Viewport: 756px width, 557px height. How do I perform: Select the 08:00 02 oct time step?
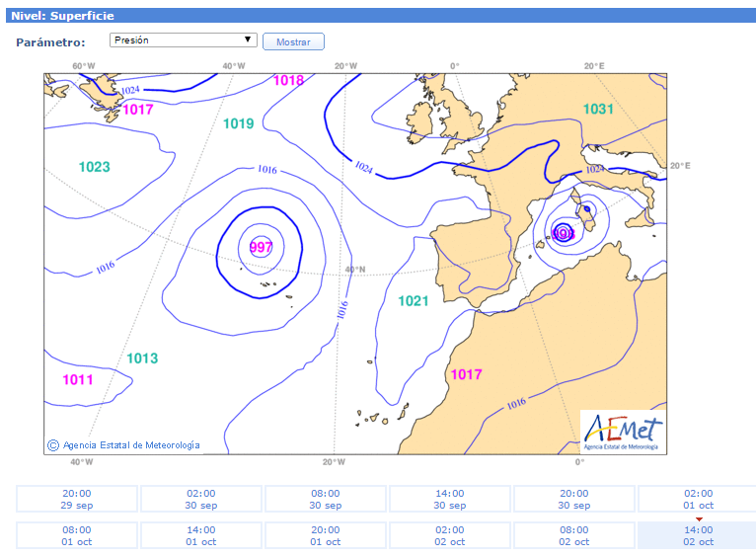(x=574, y=535)
